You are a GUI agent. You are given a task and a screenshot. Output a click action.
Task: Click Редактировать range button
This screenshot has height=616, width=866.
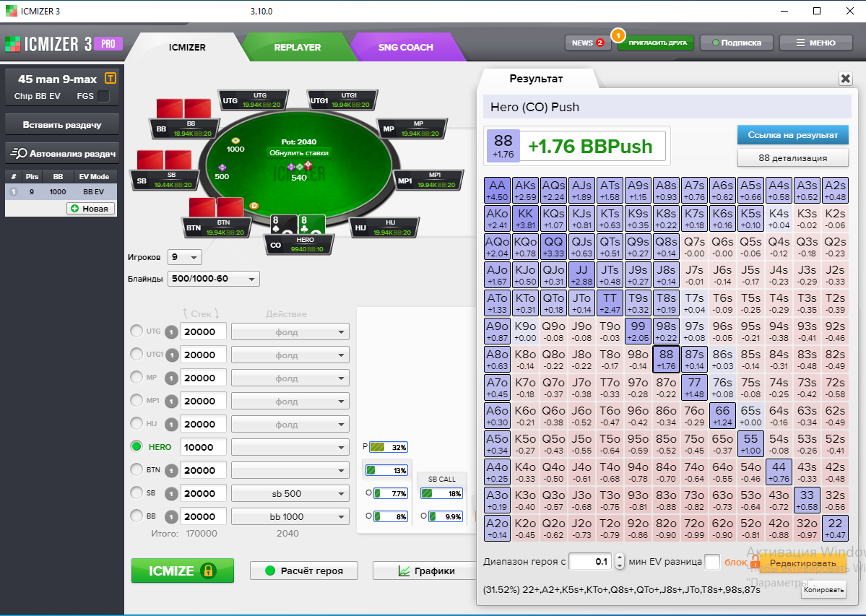click(802, 563)
